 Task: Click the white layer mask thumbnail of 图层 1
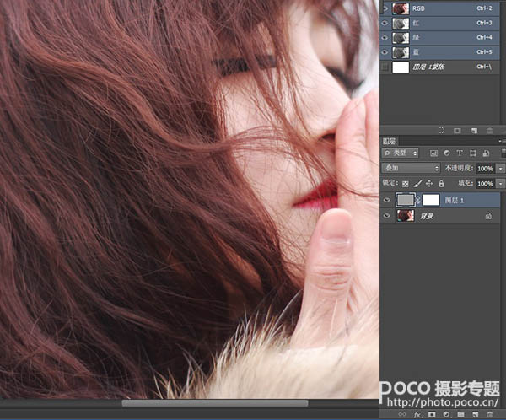click(431, 200)
